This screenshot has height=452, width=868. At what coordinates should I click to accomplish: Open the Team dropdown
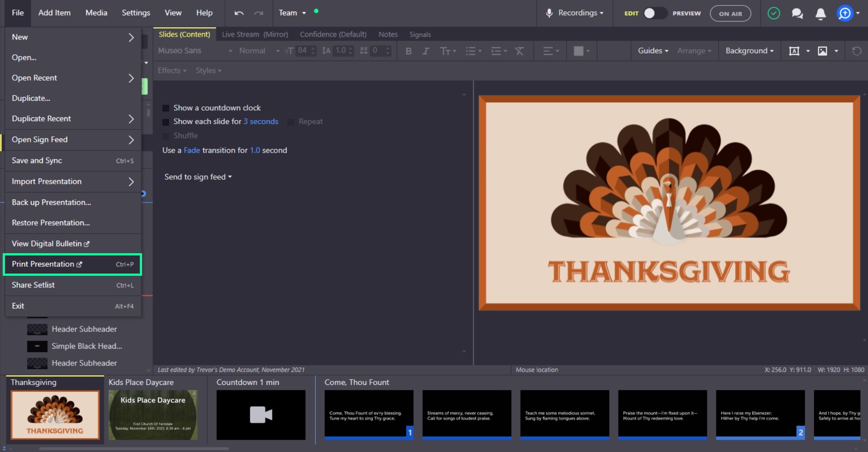(x=292, y=13)
